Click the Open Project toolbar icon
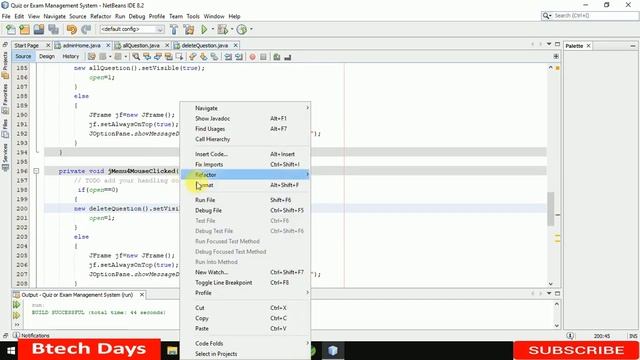Viewport: 640px width, 360px height. point(39,29)
